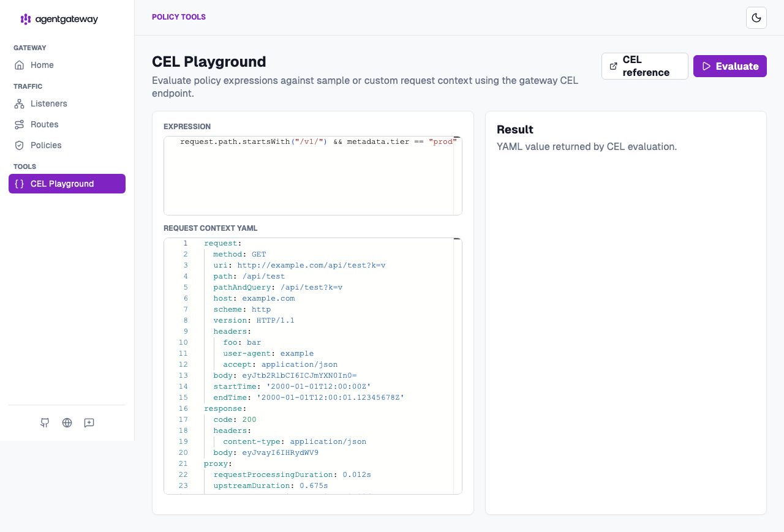Open the feedback chat-plus icon
The image size is (784, 532).
[x=89, y=422]
